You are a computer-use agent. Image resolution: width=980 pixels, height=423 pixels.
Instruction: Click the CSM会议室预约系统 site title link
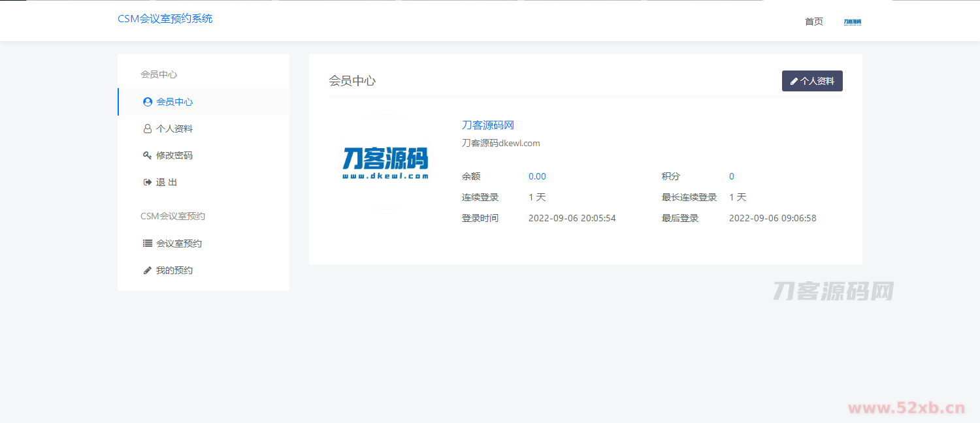pyautogui.click(x=165, y=19)
